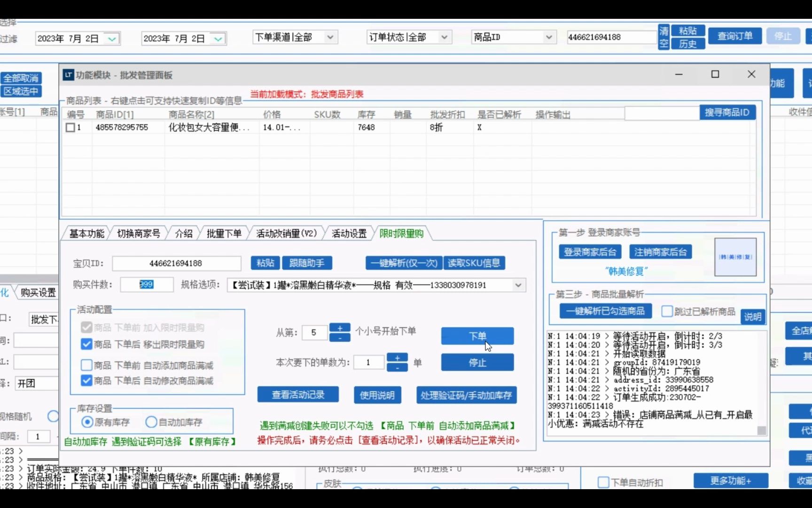Click 查询订单 in main window

click(x=735, y=36)
